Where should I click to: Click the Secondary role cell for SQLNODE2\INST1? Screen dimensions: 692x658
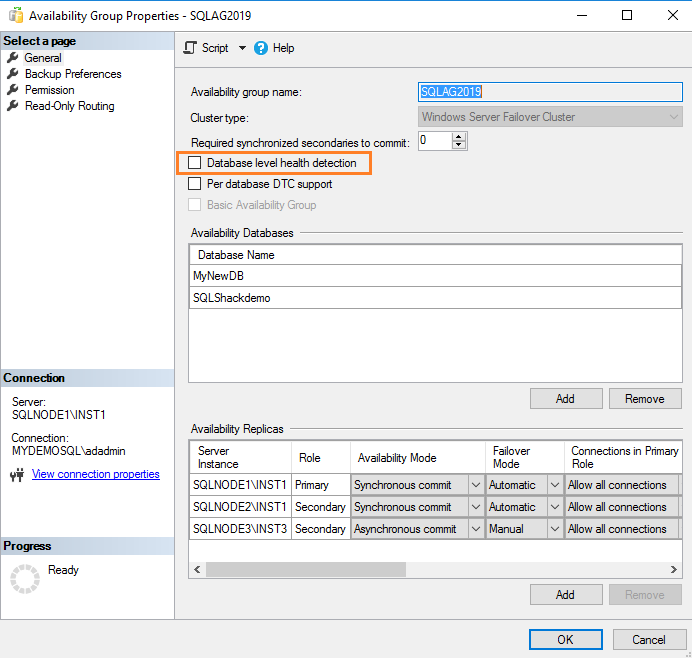(x=321, y=507)
